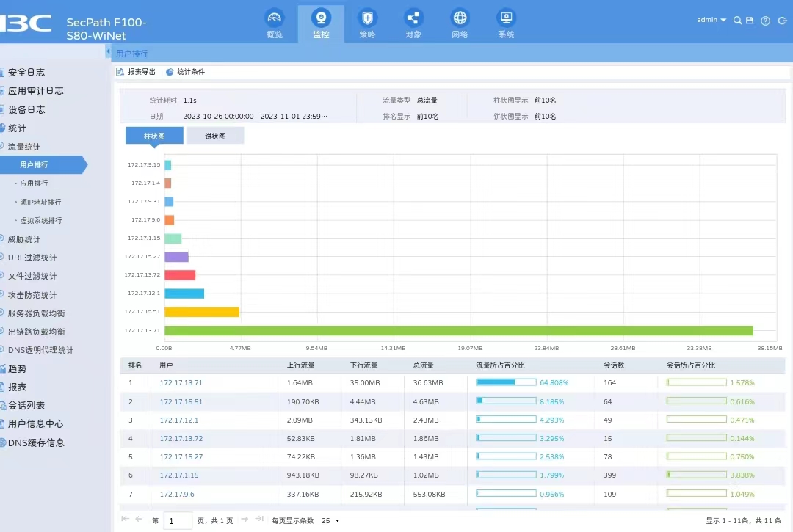Click the 统计条件 statistics conditions button
Image resolution: width=793 pixels, height=532 pixels.
pyautogui.click(x=186, y=72)
